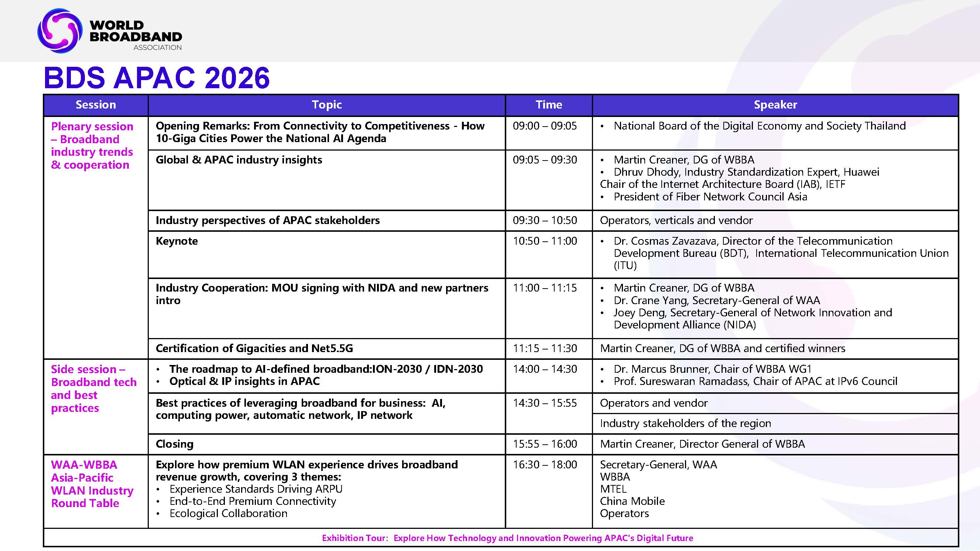Click Dr. Marcus Brunner speaker entry
Image resolution: width=980 pixels, height=551 pixels.
pos(712,369)
